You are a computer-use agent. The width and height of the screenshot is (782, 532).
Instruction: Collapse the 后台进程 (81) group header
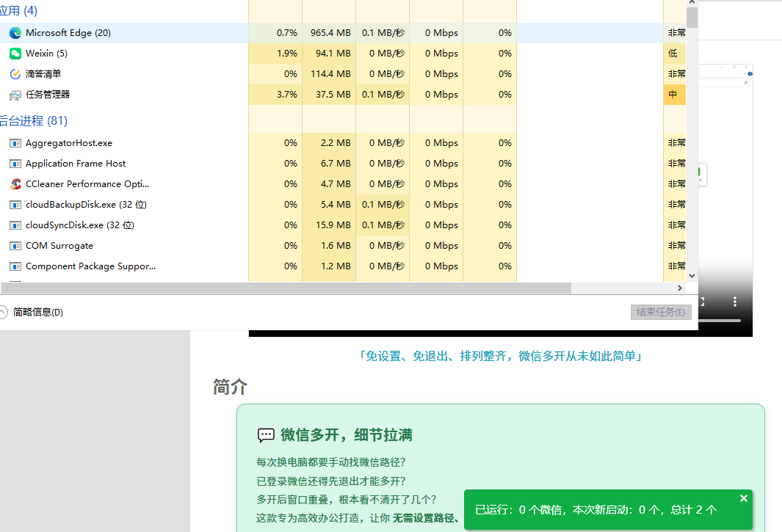pyautogui.click(x=34, y=120)
